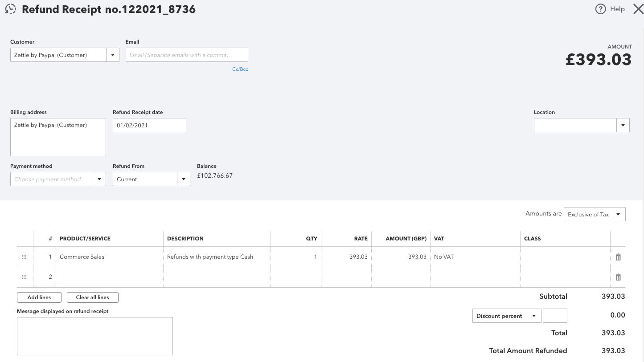
Task: Close the refund receipt with the X icon
Action: [638, 9]
